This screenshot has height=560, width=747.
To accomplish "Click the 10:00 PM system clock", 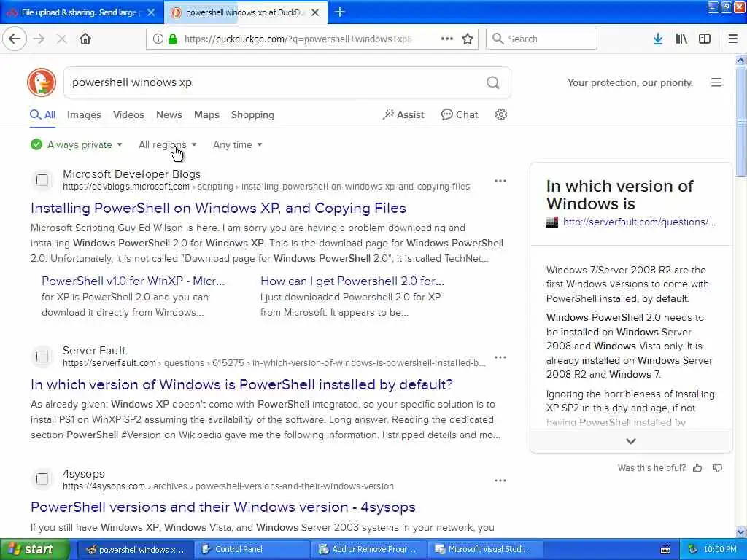I will point(720,550).
